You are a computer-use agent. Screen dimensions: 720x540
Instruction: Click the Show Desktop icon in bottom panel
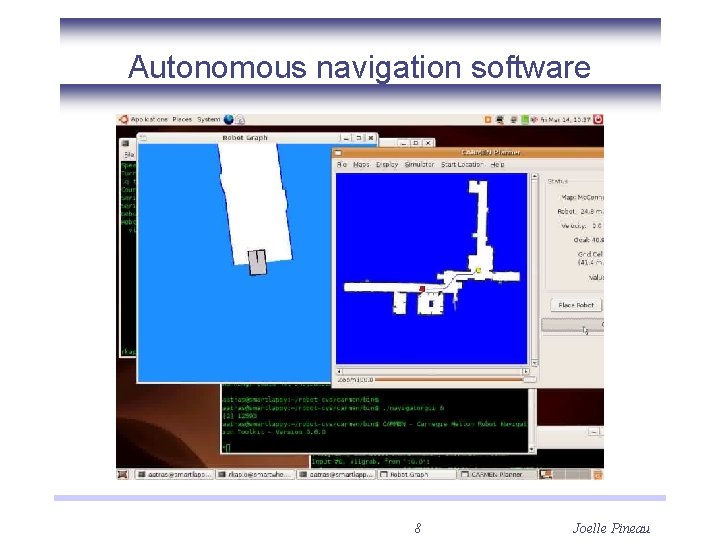tap(123, 474)
